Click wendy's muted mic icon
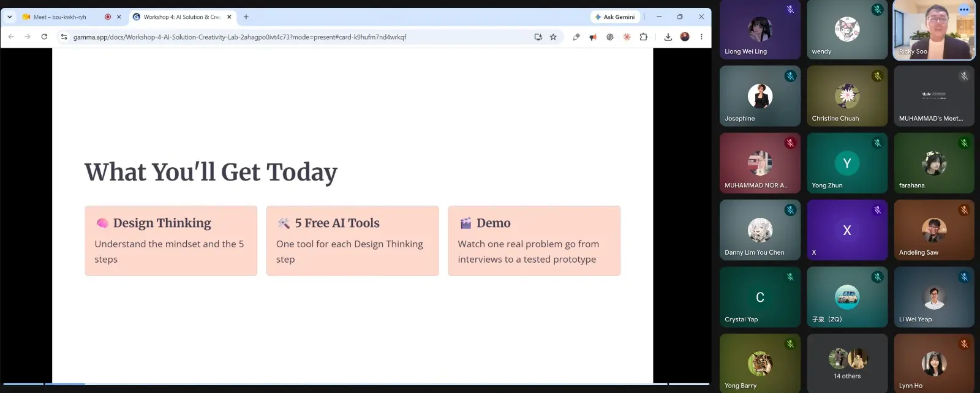The image size is (980, 393). (x=877, y=9)
